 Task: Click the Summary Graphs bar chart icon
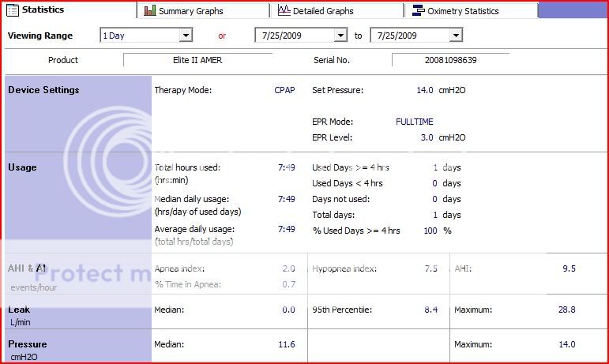[x=149, y=11]
